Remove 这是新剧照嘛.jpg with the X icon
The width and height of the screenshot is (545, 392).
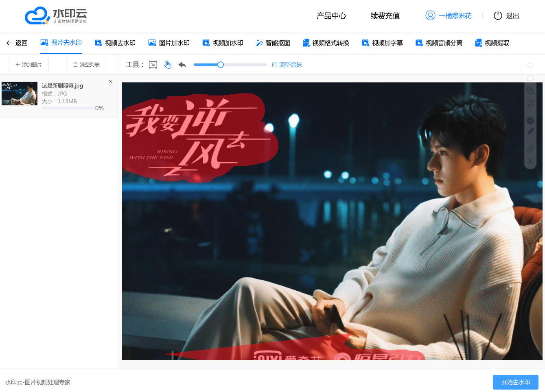click(x=111, y=82)
